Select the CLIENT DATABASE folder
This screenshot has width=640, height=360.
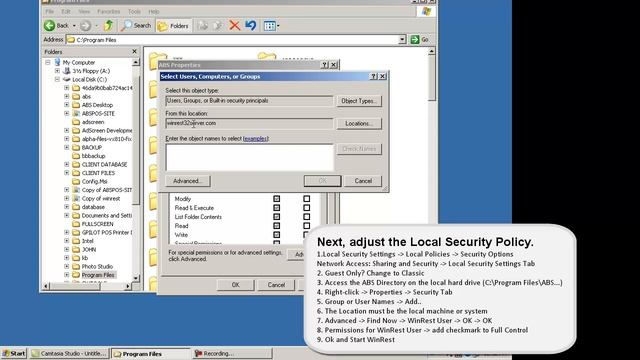104,164
